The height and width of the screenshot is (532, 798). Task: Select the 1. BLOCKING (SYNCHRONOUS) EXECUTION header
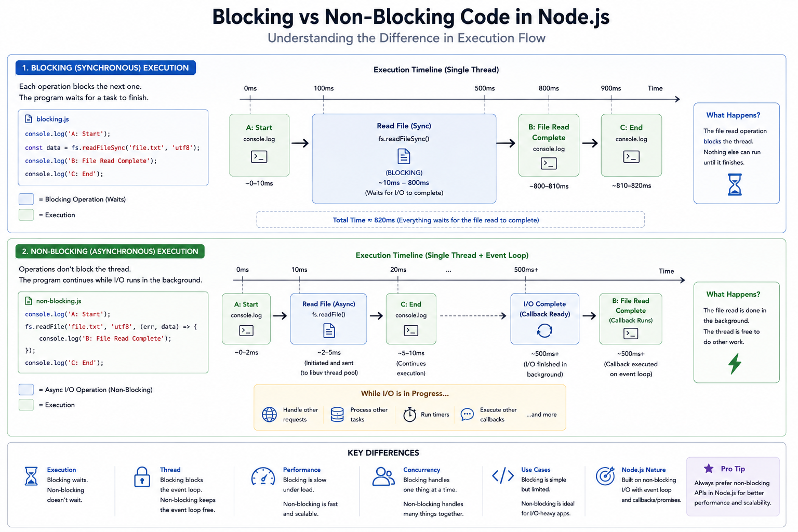click(x=105, y=68)
